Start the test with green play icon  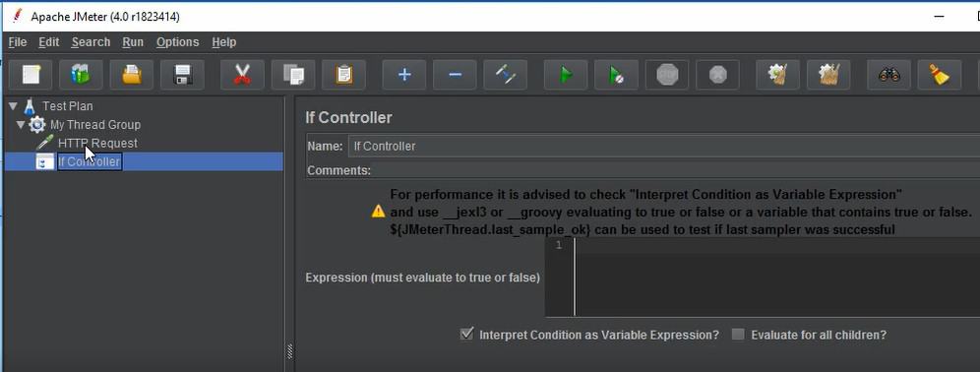click(x=566, y=75)
